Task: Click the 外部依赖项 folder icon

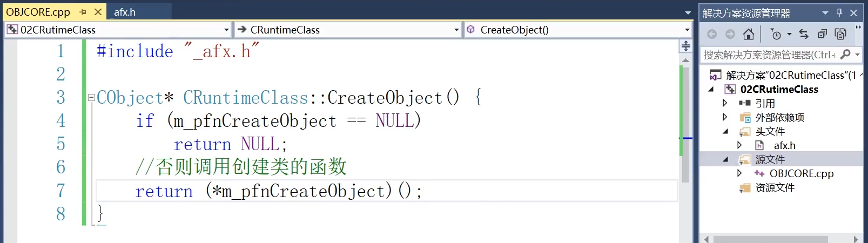Action: tap(745, 117)
